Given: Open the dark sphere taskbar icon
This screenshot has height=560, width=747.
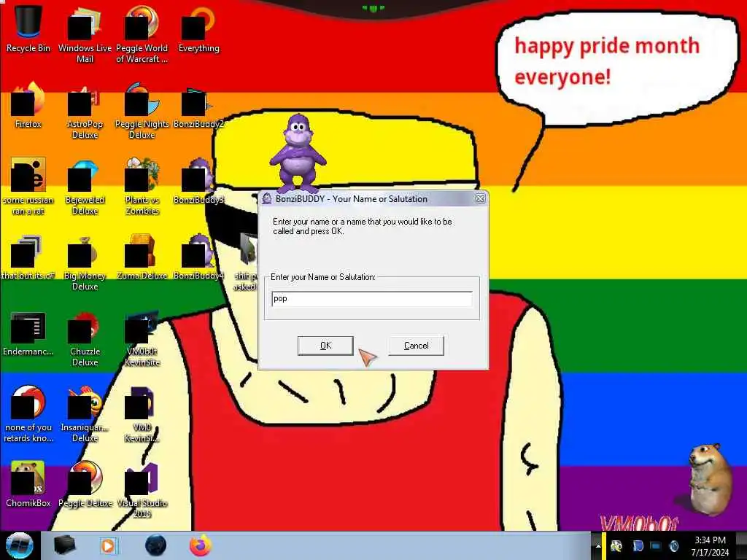Looking at the screenshot, I should tap(155, 545).
